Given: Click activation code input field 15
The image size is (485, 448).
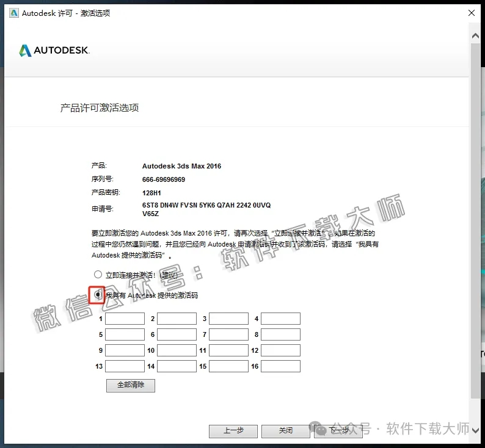Looking at the screenshot, I should point(229,366).
